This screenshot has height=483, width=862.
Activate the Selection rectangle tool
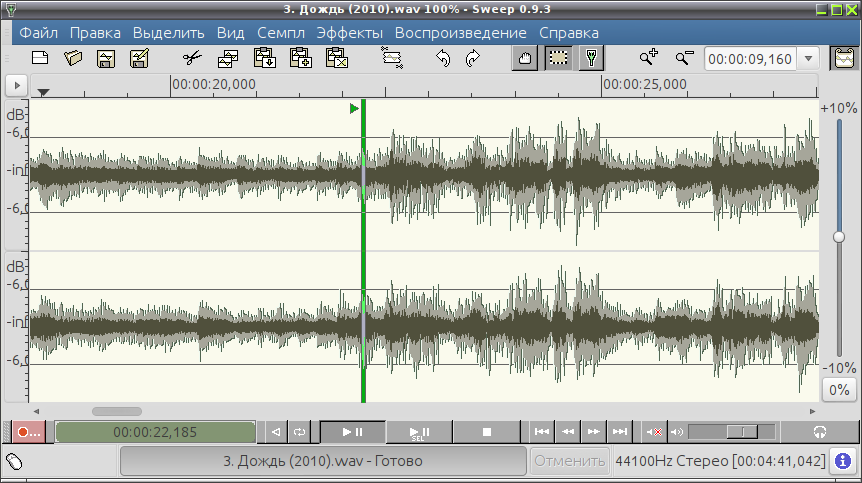(x=558, y=58)
